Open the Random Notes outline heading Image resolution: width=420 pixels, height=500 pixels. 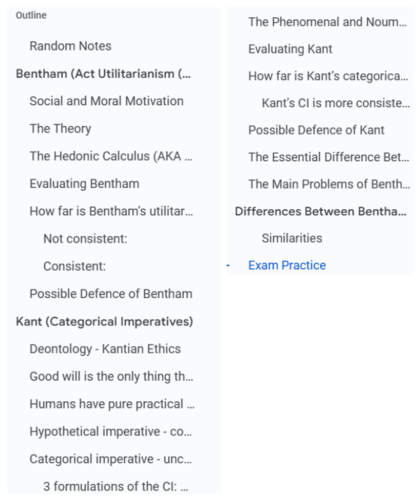pos(70,46)
